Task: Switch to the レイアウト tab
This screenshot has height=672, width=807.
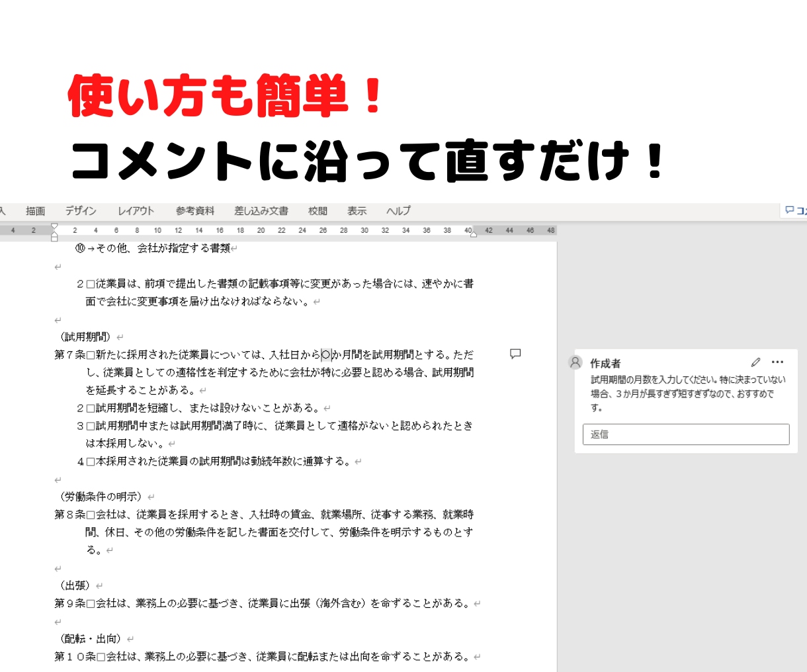Action: [x=136, y=211]
